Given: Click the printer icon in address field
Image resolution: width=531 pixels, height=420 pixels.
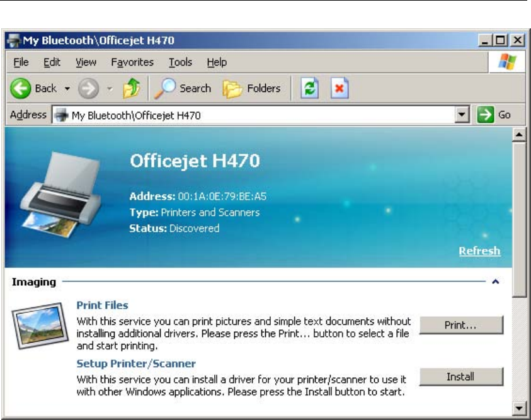Looking at the screenshot, I should 61,115.
